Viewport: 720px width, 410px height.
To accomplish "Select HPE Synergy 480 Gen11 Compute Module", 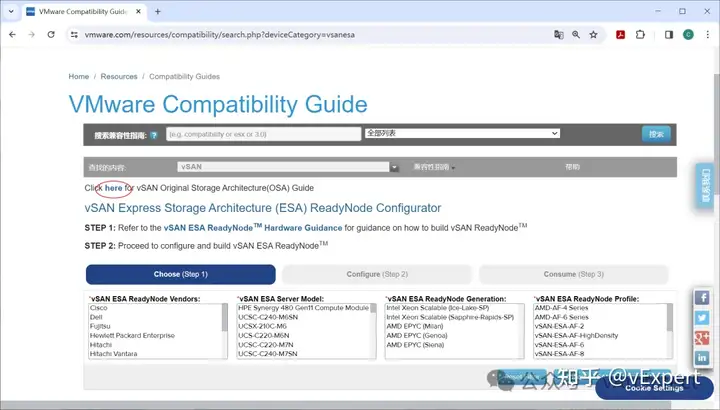I will (304, 308).
